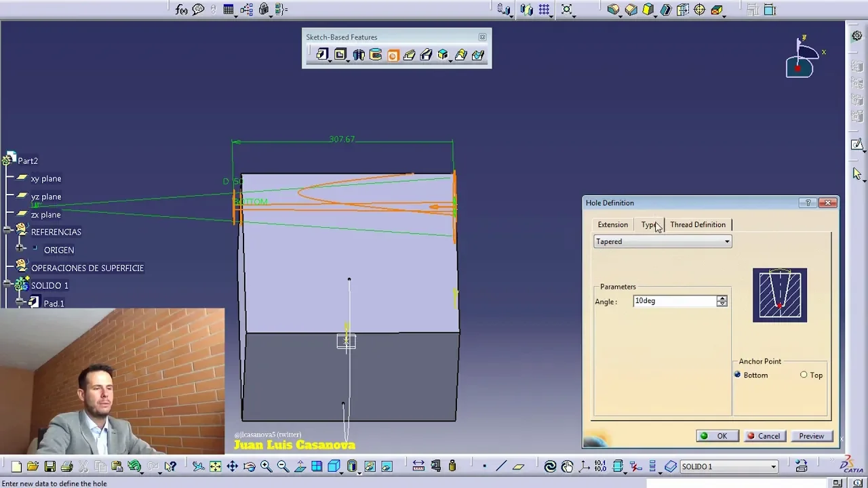Click OK in Hole Definition dialog

[x=716, y=436]
